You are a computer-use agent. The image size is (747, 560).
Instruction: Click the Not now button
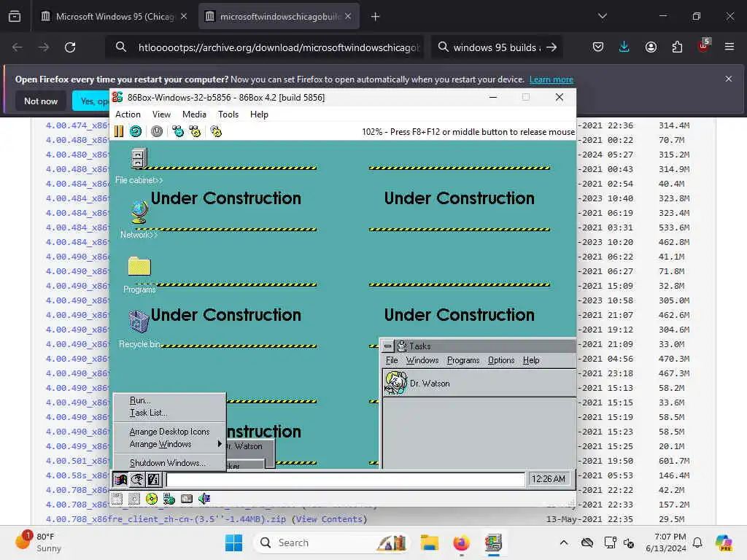(x=41, y=101)
